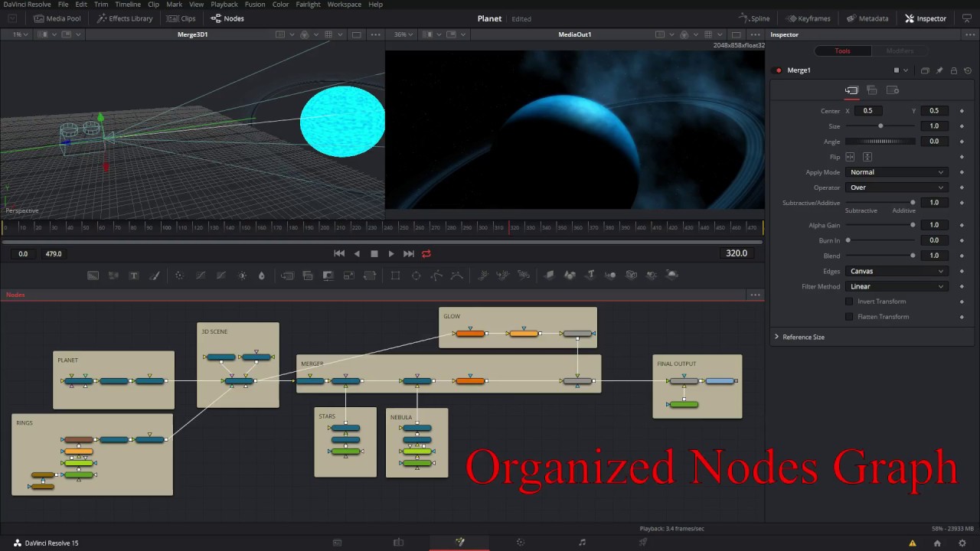Add a B-Spline mask tool
980x551 pixels.
click(x=457, y=275)
